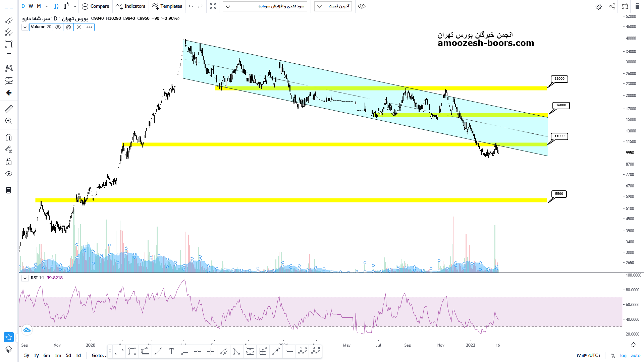Click the zoom-in magnifier tool
The height and width of the screenshot is (362, 644).
(x=9, y=121)
